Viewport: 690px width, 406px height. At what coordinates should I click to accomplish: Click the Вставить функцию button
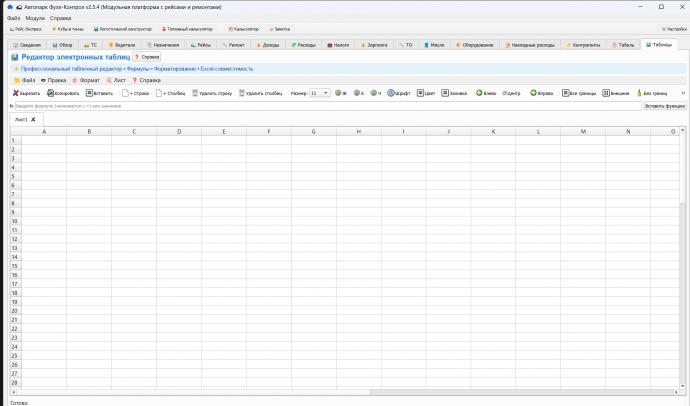tap(665, 106)
